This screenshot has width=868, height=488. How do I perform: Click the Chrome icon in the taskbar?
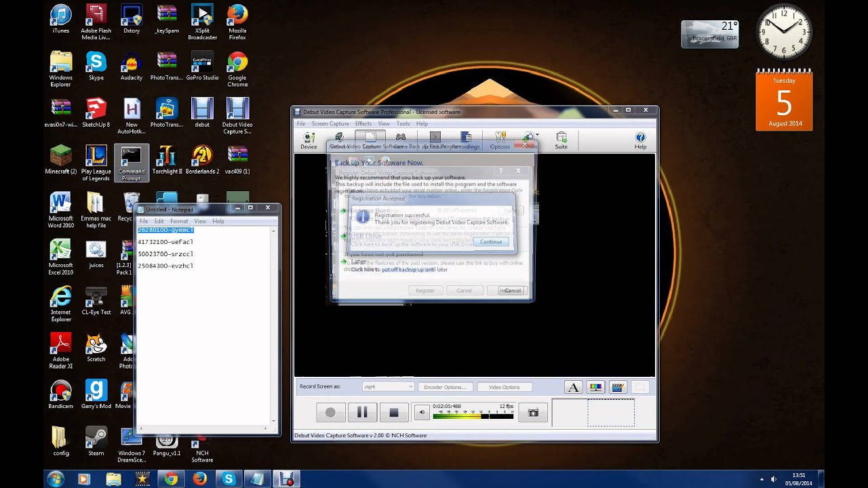point(171,479)
